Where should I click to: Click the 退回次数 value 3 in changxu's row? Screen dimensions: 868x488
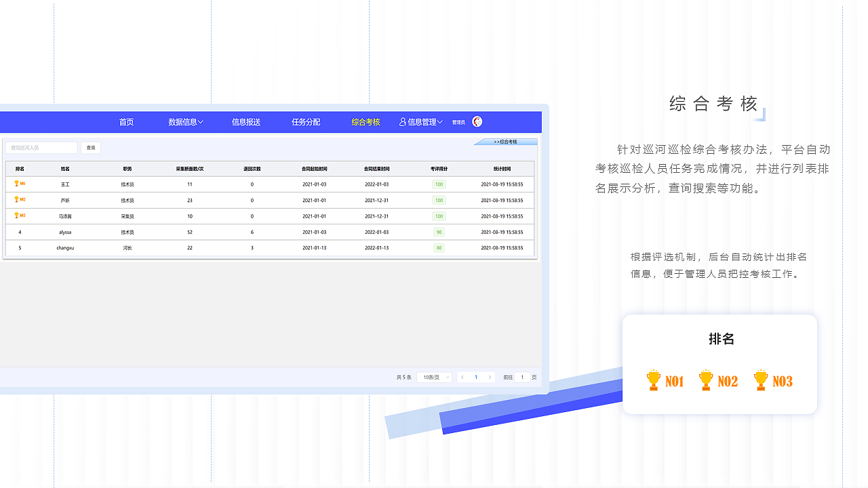click(252, 248)
